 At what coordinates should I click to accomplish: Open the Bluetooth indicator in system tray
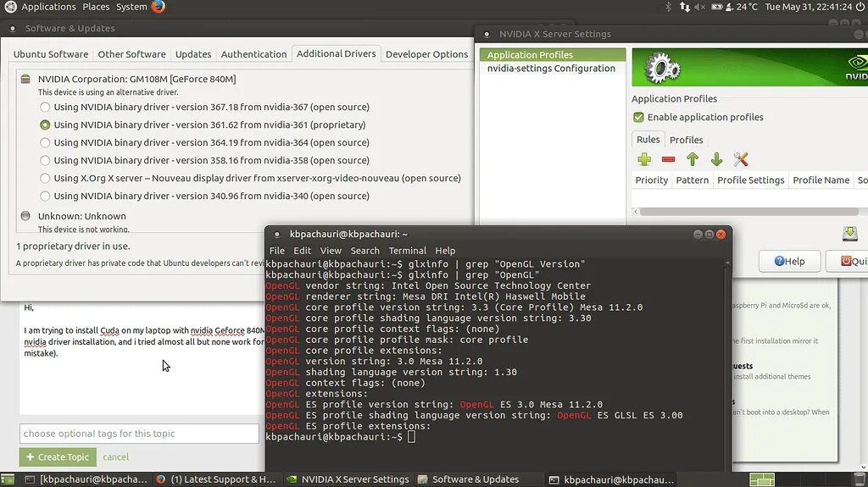coord(668,7)
